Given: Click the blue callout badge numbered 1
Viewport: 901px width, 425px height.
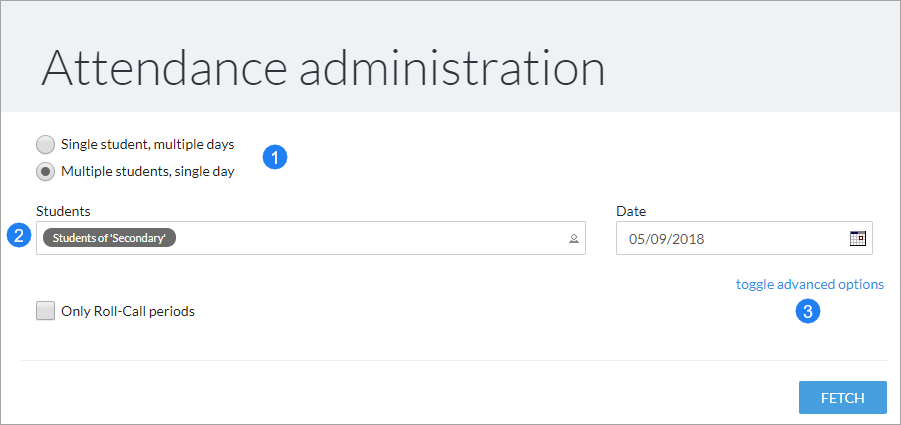Looking at the screenshot, I should 275,157.
